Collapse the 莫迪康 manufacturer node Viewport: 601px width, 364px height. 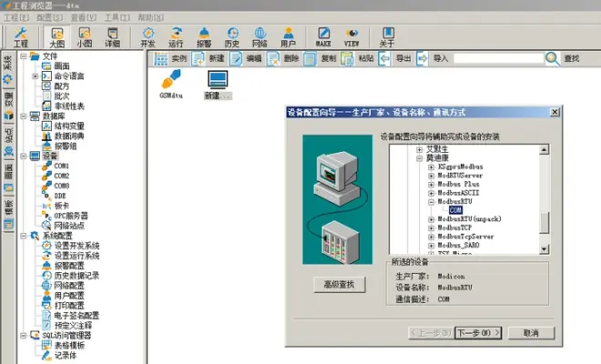420,158
